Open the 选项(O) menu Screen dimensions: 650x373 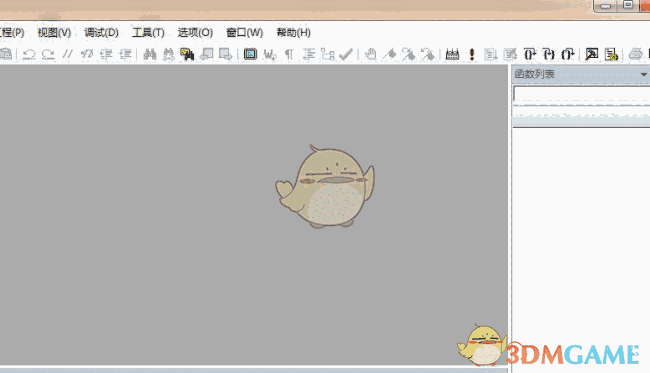pyautogui.click(x=195, y=32)
